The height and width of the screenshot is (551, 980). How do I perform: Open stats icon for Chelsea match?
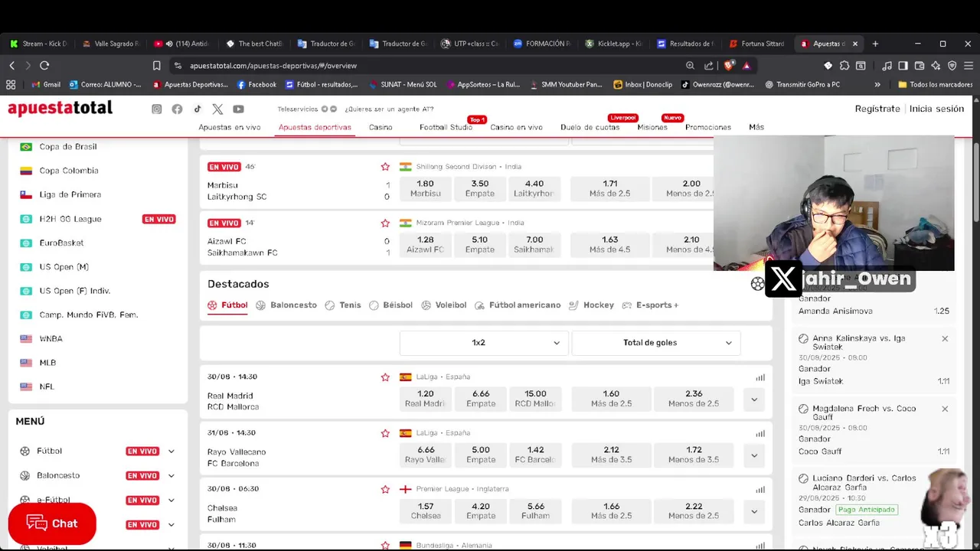[x=760, y=490]
